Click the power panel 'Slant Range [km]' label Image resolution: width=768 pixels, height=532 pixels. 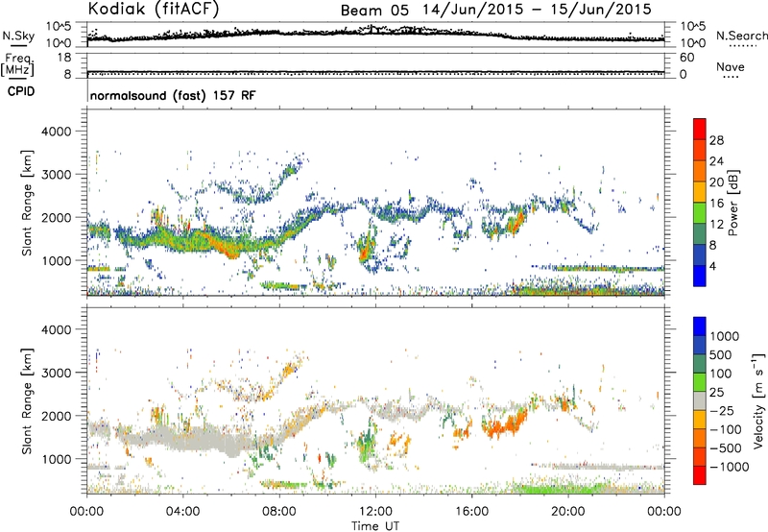click(28, 203)
